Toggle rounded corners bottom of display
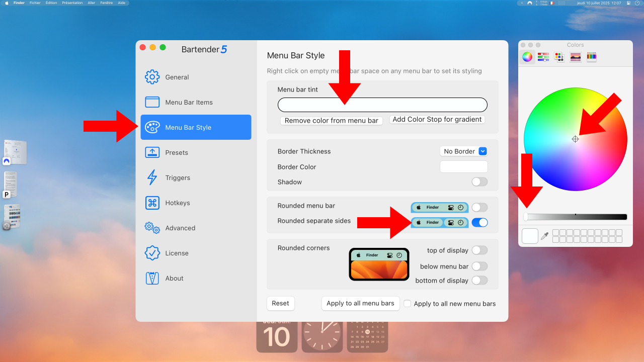 479,281
